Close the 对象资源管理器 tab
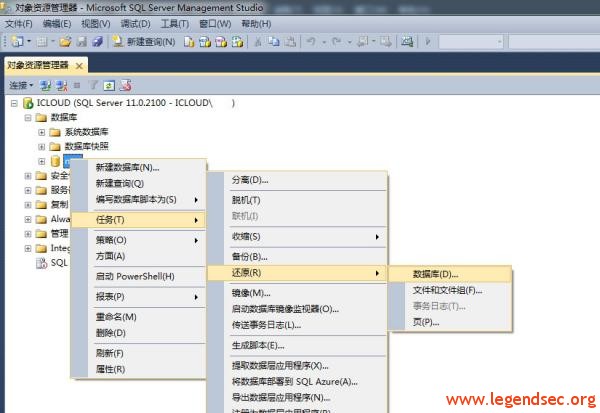The height and width of the screenshot is (413, 600). pos(79,66)
